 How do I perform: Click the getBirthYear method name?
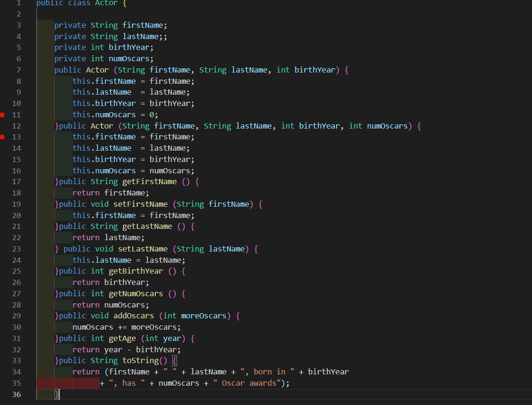136,271
